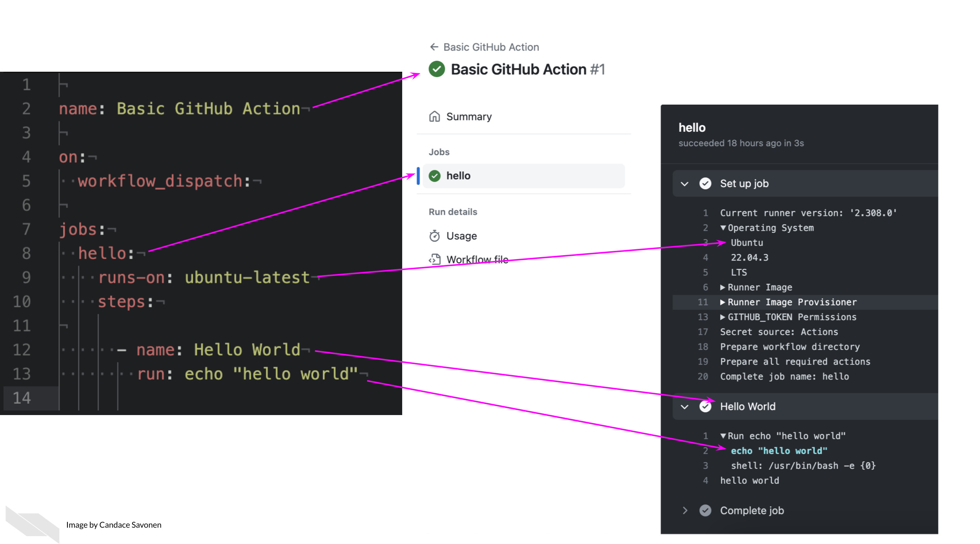Click the Usage stopwatch icon
Viewport: 980px width, 544px height.
pos(434,236)
